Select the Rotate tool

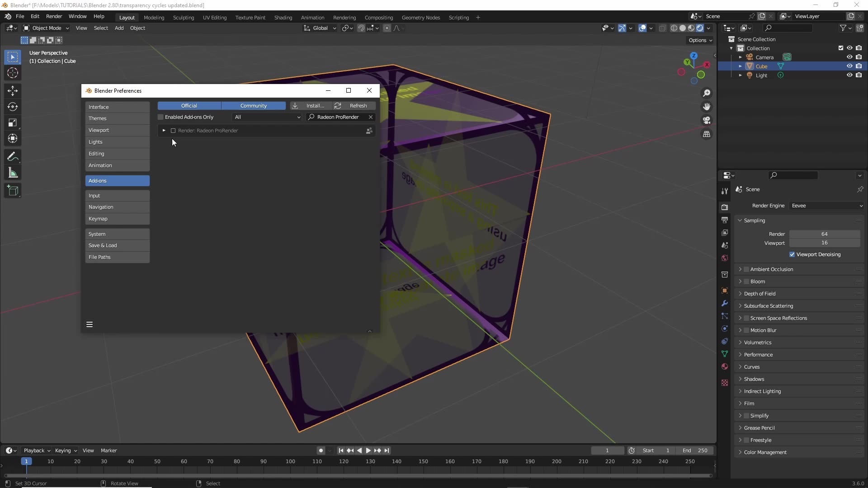click(x=13, y=107)
